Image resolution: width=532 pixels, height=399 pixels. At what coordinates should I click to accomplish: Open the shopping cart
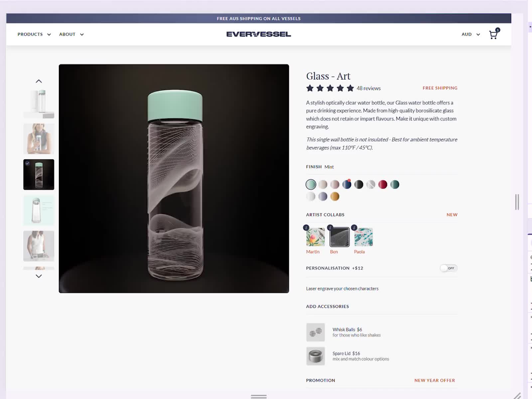click(x=493, y=35)
